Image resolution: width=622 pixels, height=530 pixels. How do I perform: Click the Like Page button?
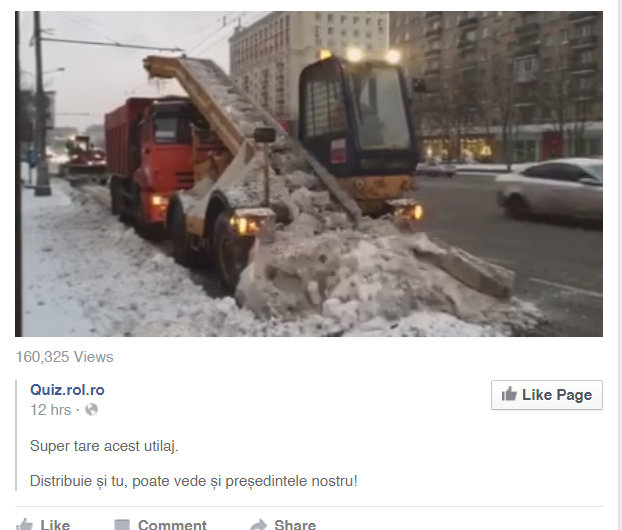pos(547,395)
